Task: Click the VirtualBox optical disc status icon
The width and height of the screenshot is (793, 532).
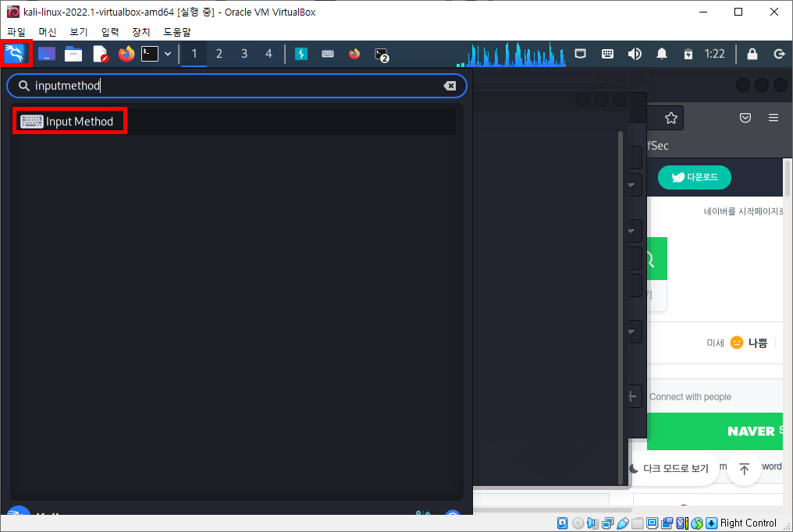Action: [578, 523]
